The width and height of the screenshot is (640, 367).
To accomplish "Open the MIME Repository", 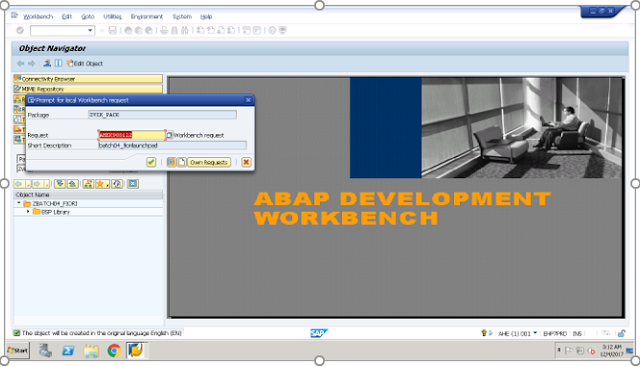I will [88, 89].
